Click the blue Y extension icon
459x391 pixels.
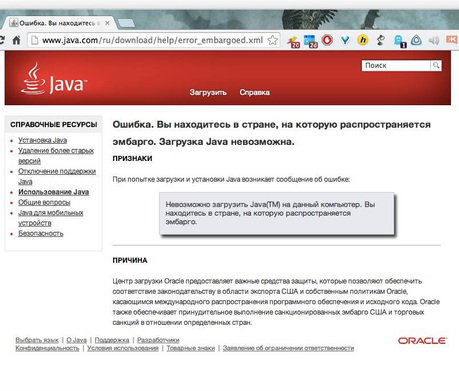pyautogui.click(x=345, y=40)
